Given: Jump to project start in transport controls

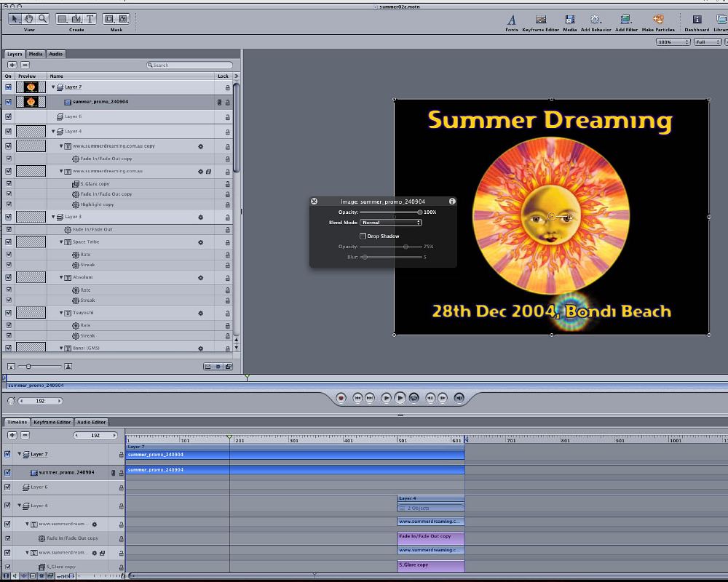Looking at the screenshot, I should click(357, 398).
